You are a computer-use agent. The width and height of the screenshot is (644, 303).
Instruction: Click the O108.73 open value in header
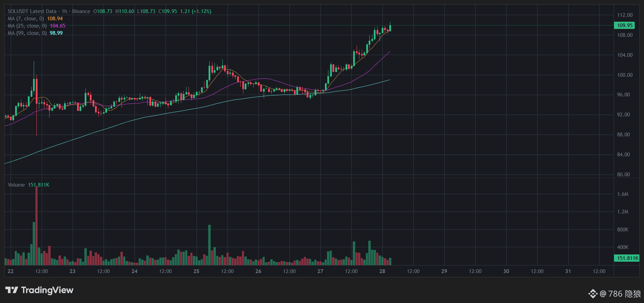[103, 11]
